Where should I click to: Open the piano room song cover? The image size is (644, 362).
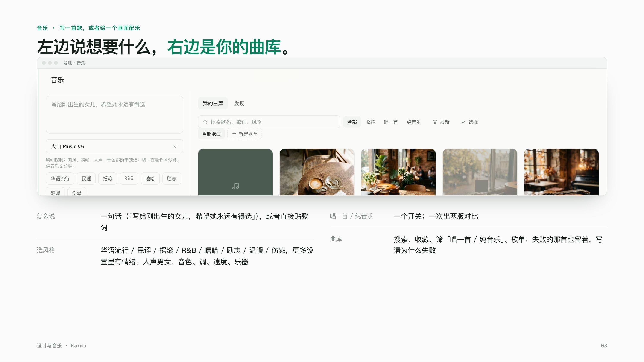point(561,172)
